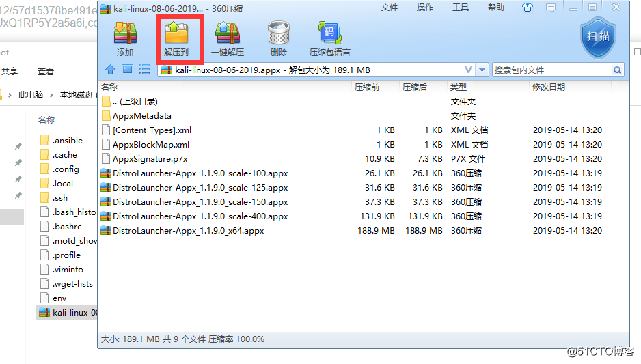Open the .config folder in Explorer
Viewport: 641px width, 364px height.
(59, 169)
